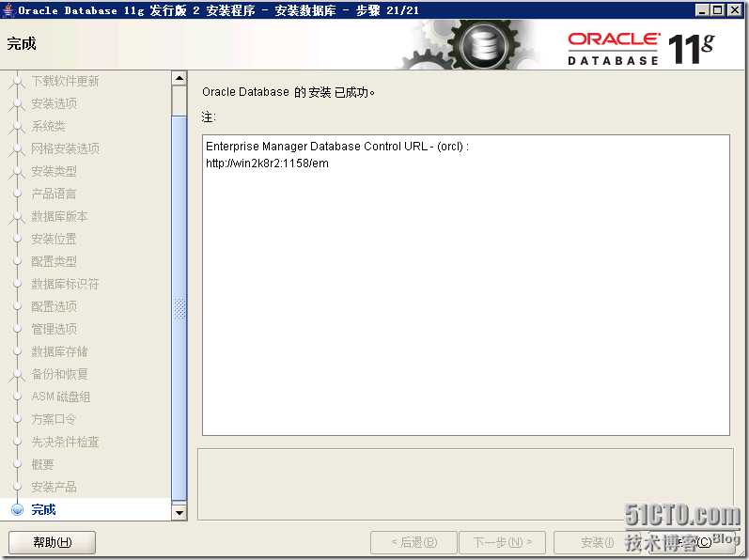Click the installation success message text
Viewport: 749px width, 560px height.
tap(289, 92)
